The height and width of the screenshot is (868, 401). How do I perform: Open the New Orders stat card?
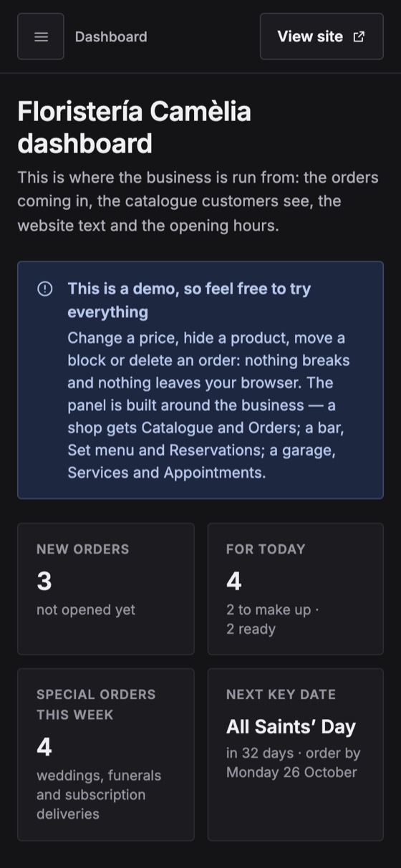(106, 589)
